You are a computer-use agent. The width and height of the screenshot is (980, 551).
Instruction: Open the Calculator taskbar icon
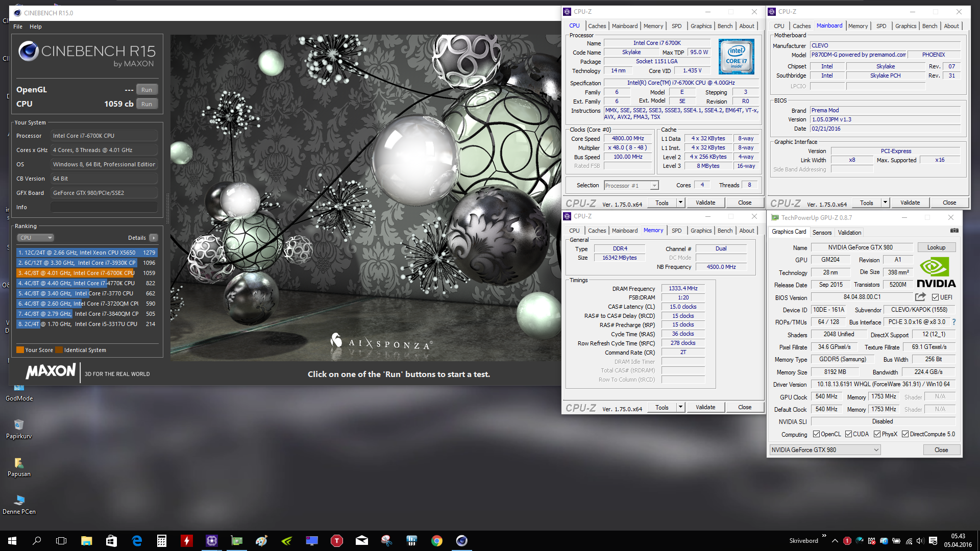(x=162, y=541)
